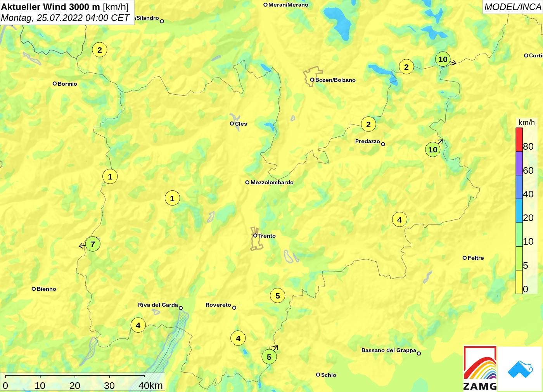
Task: Click the Mezzolombardo label
Action: tap(272, 182)
